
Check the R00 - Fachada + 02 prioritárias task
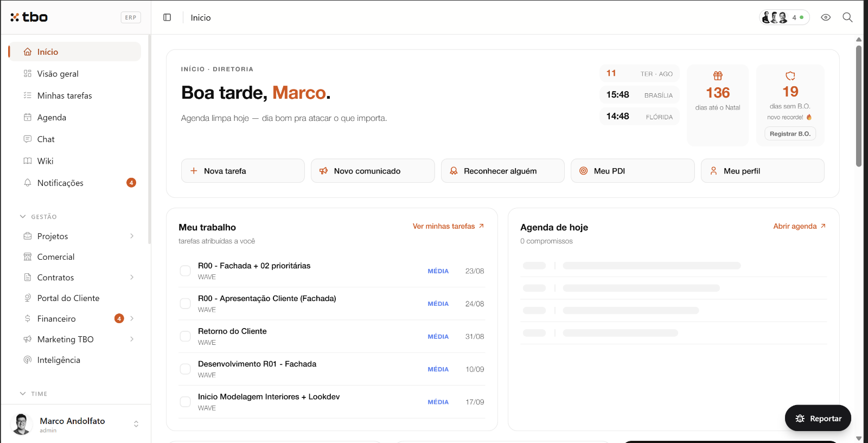[185, 271]
